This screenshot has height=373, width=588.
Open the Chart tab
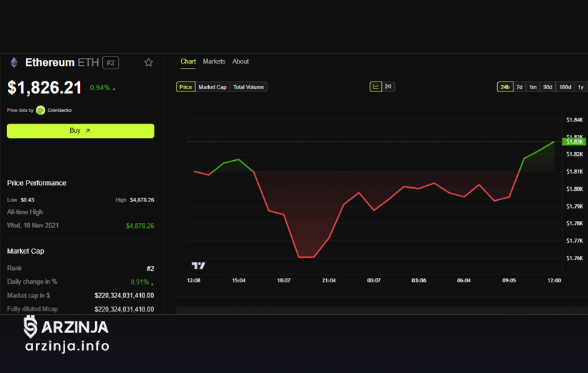point(188,61)
